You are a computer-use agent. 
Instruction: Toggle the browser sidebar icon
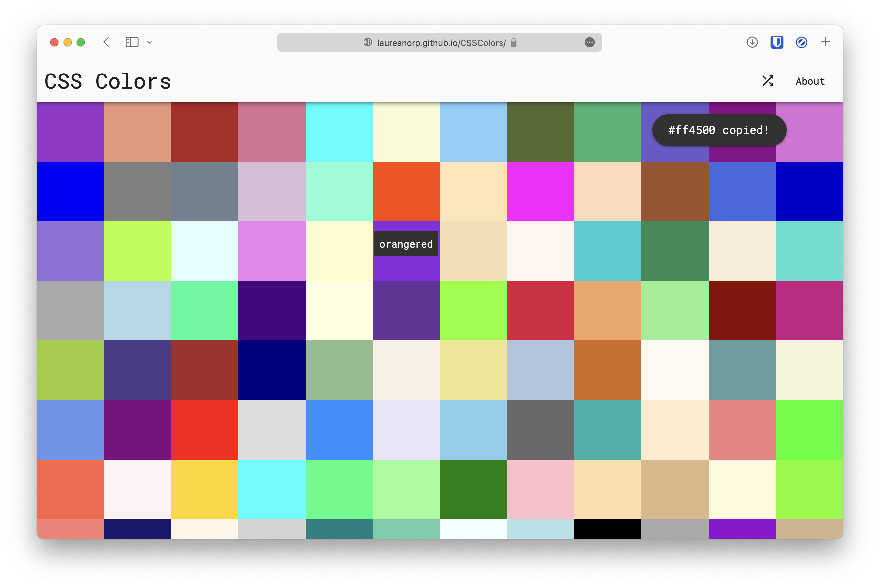click(x=132, y=42)
